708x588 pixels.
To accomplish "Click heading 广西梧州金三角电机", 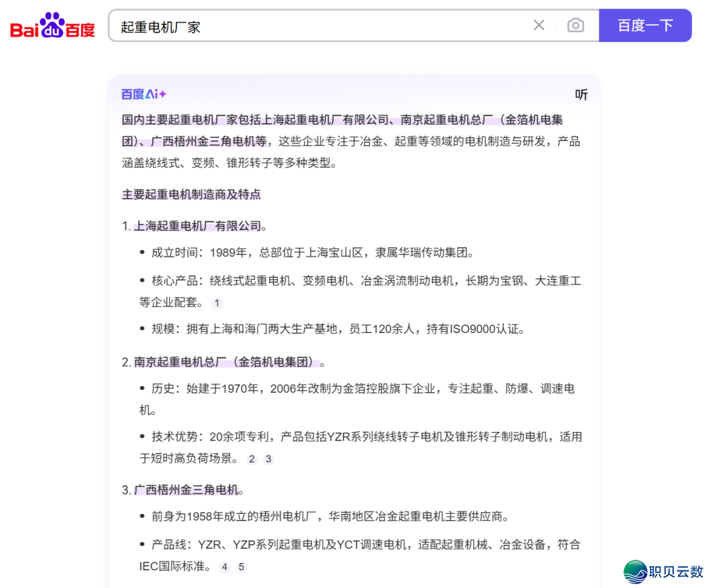I will point(186,490).
